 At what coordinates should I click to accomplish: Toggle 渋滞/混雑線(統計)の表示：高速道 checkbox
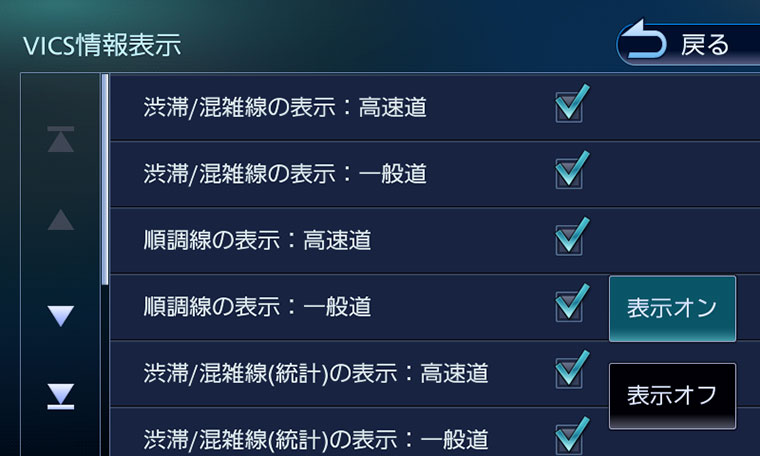coord(571,369)
